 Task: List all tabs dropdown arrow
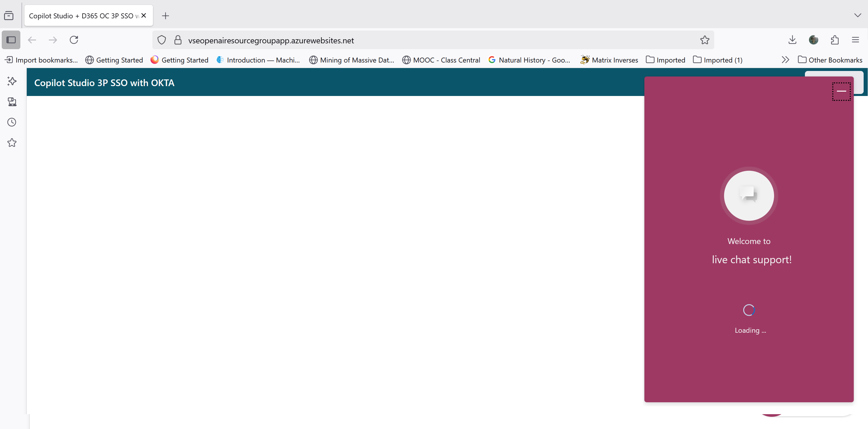[x=858, y=15]
